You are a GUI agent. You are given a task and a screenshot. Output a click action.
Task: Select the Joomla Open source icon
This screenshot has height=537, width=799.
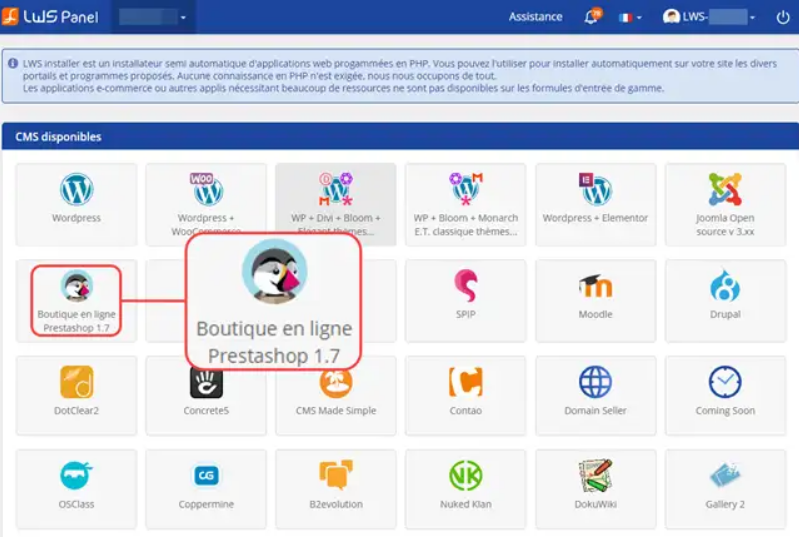(725, 189)
